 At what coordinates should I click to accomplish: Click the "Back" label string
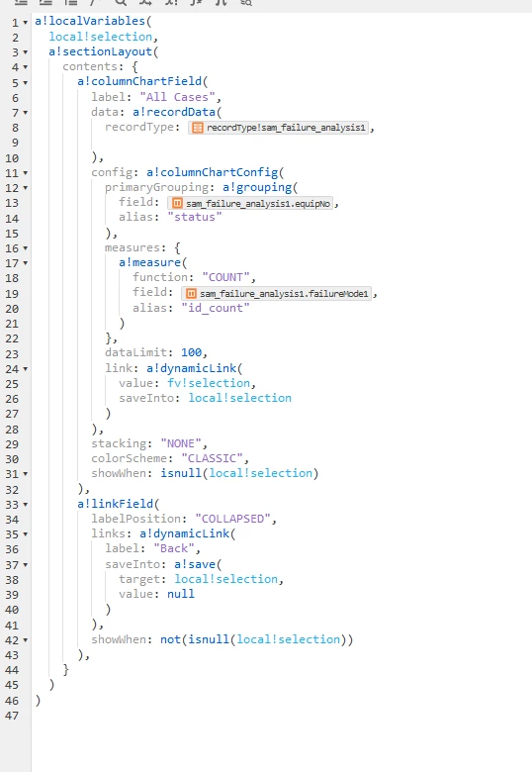coord(174,548)
